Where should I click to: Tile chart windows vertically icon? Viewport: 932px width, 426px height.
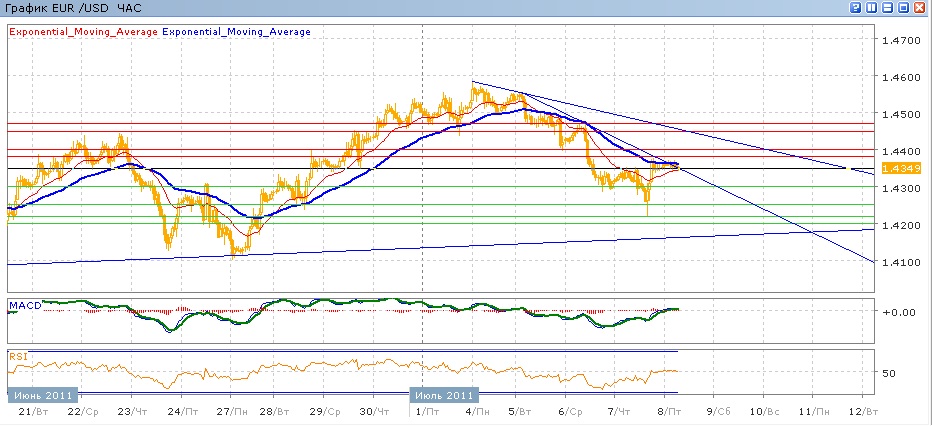pos(872,8)
